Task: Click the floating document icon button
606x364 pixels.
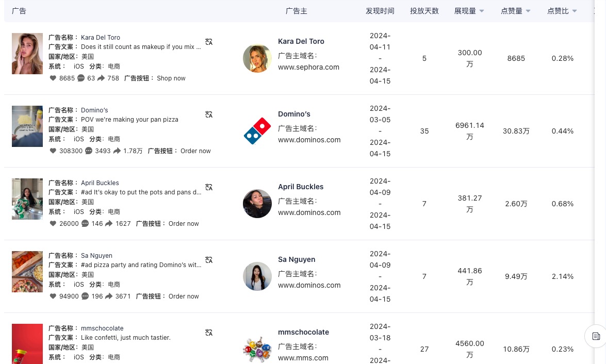Action: click(x=596, y=336)
